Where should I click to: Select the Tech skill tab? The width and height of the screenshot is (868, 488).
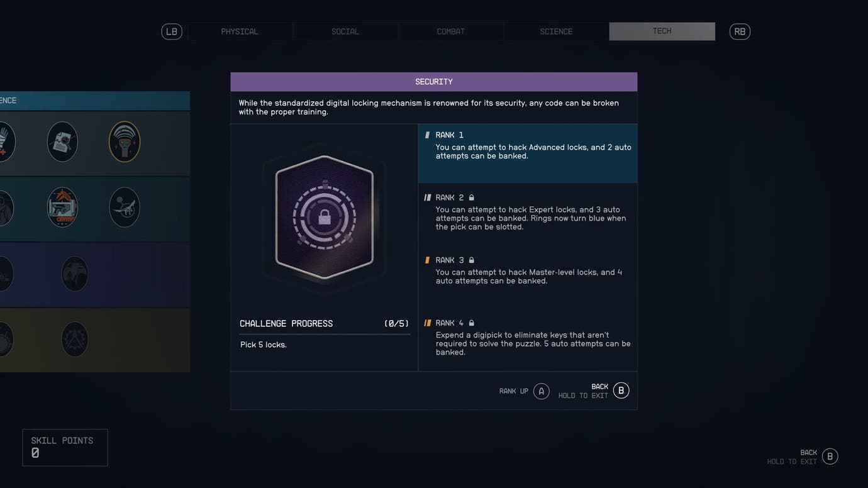(x=662, y=31)
